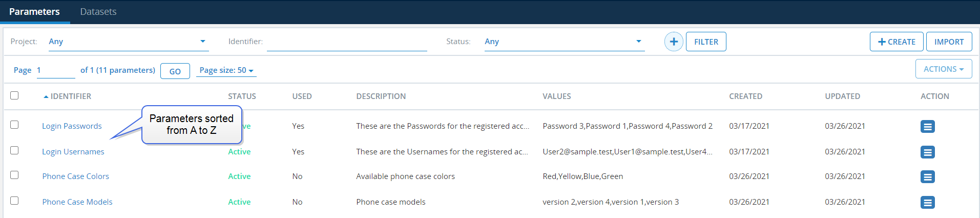Check the Phone Case Models row checkbox

pos(14,201)
